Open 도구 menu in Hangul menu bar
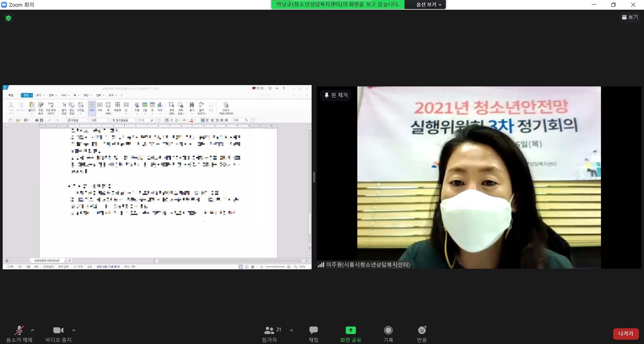 (112, 95)
